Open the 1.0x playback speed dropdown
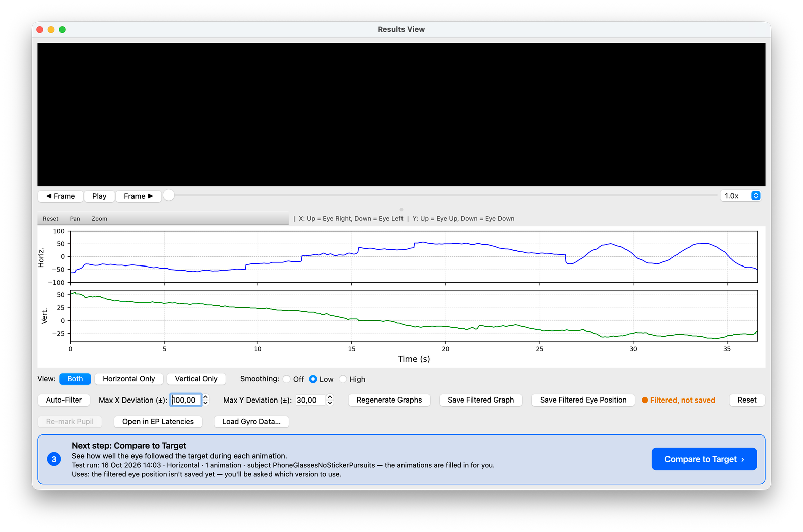803x532 pixels. (x=741, y=196)
